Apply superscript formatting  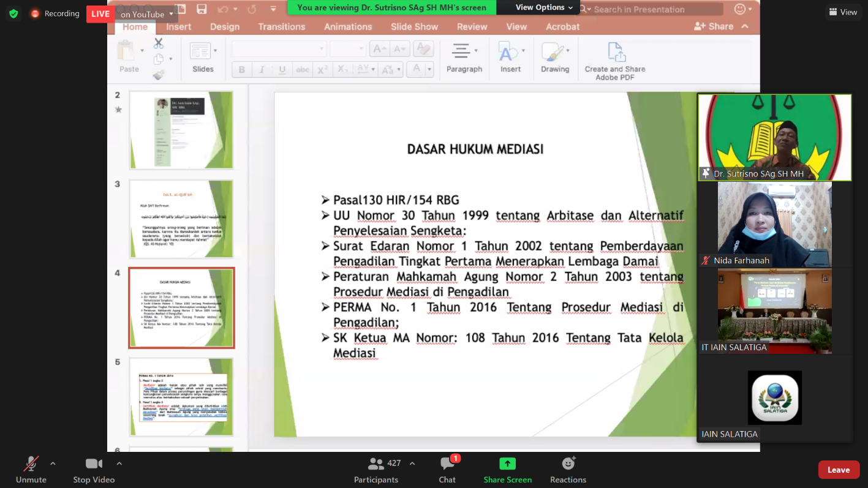click(323, 69)
